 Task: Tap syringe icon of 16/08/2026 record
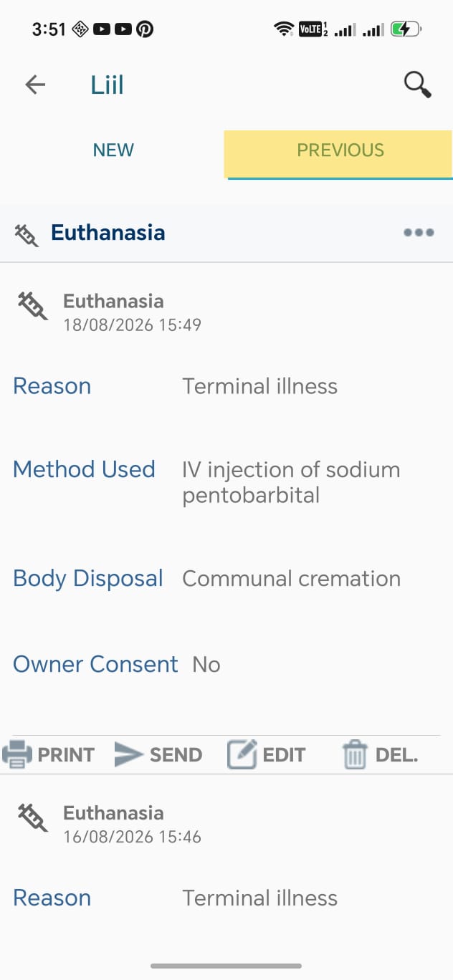[33, 817]
